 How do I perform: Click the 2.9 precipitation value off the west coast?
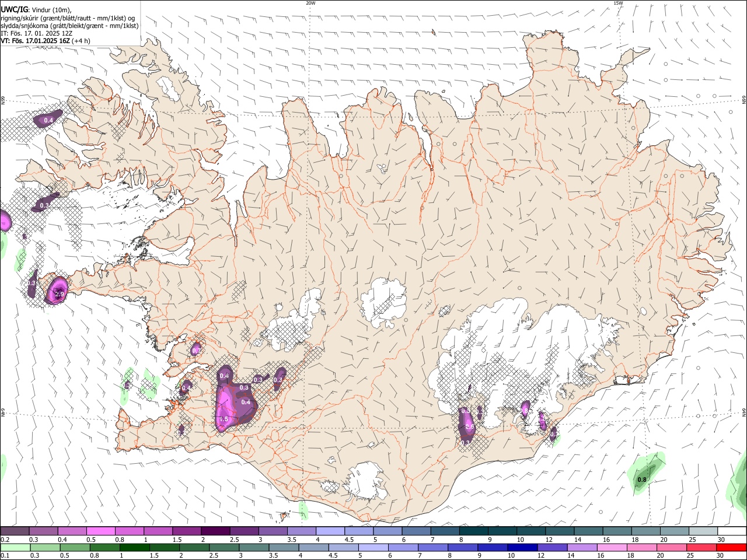[60, 295]
